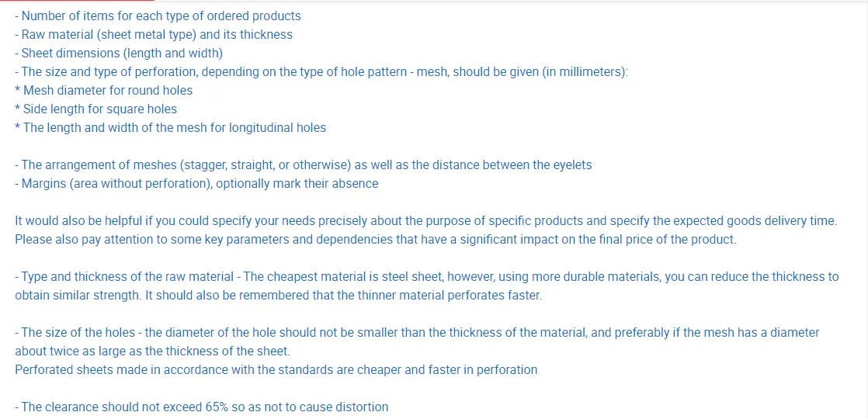This screenshot has width=868, height=419.
Task: Click the 'clearance should not exceed 65%' line
Action: point(202,407)
